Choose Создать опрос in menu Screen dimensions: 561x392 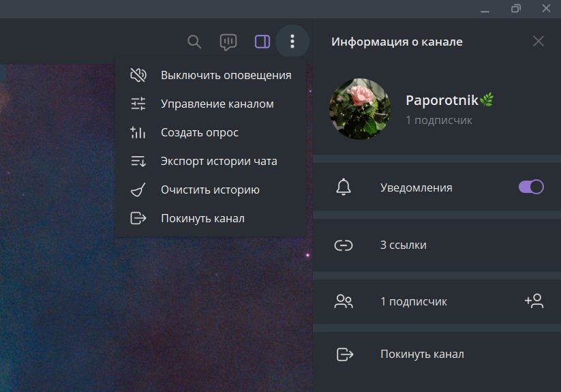click(211, 132)
